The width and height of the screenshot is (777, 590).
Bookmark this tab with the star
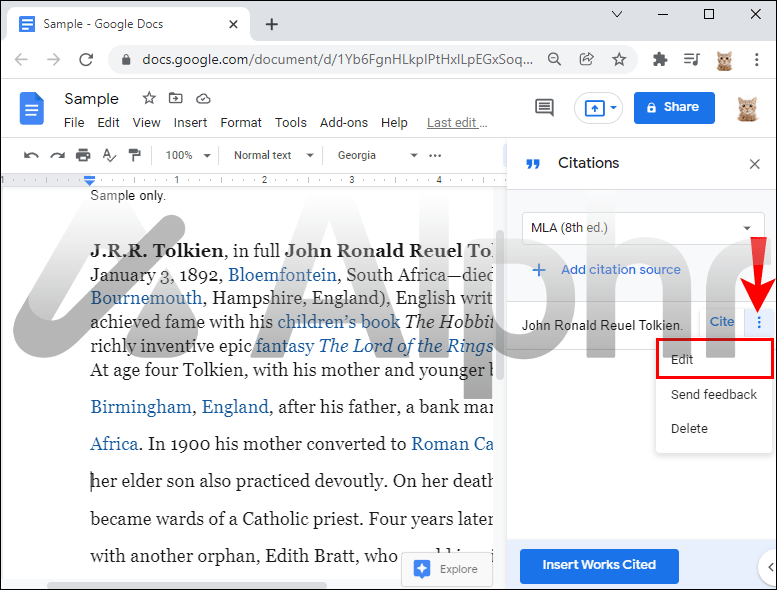tap(619, 60)
